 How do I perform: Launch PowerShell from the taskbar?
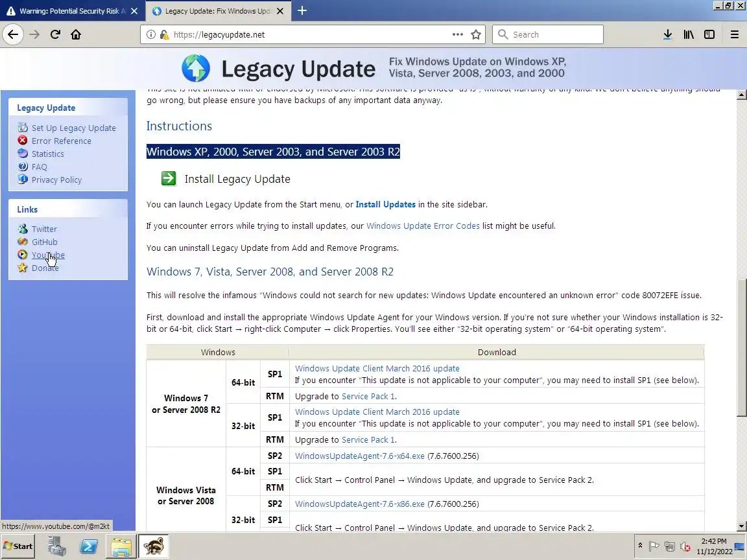click(x=89, y=546)
